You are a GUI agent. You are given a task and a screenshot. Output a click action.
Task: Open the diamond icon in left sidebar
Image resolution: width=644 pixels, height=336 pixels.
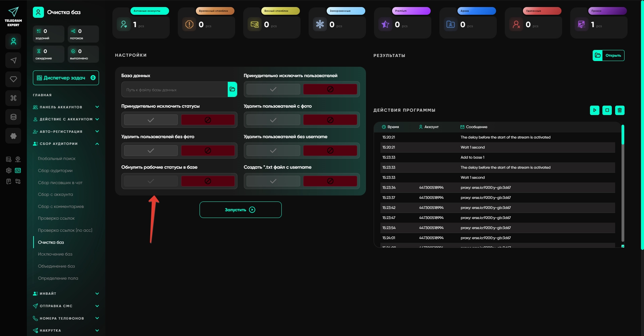tap(13, 79)
